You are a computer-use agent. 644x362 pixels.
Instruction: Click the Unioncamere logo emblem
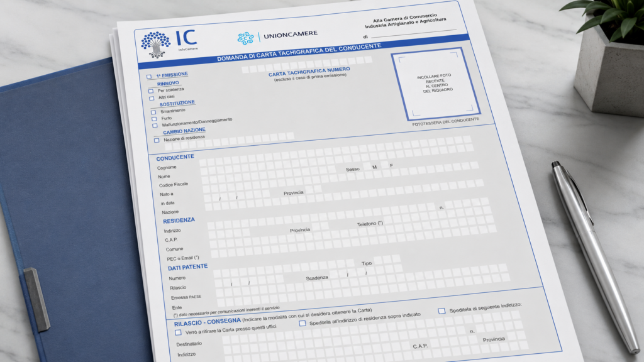246,38
